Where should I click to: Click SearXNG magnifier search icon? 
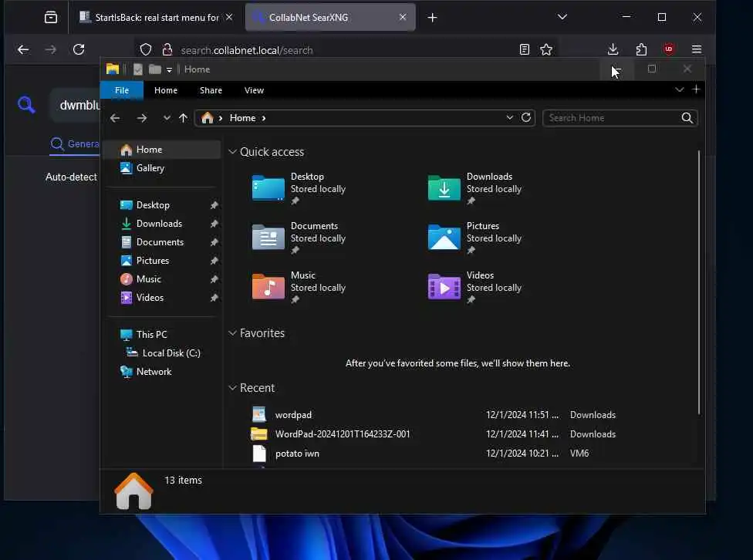point(26,105)
